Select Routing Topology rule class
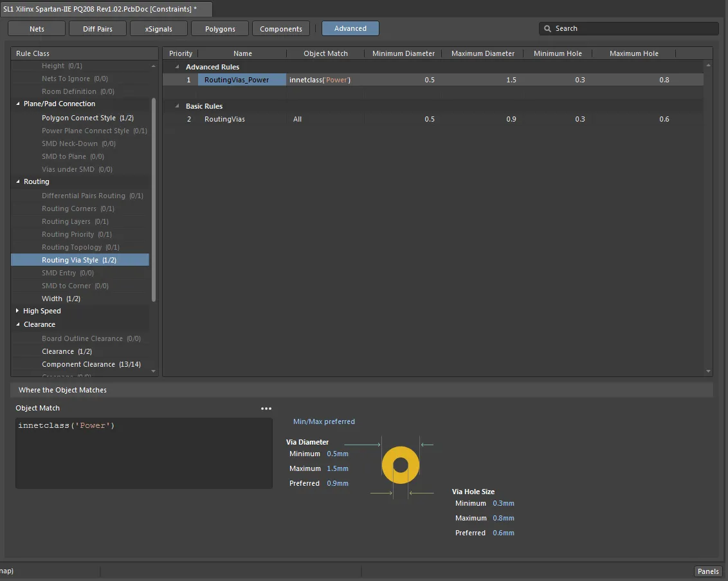Viewport: 728px width, 581px height. point(80,247)
